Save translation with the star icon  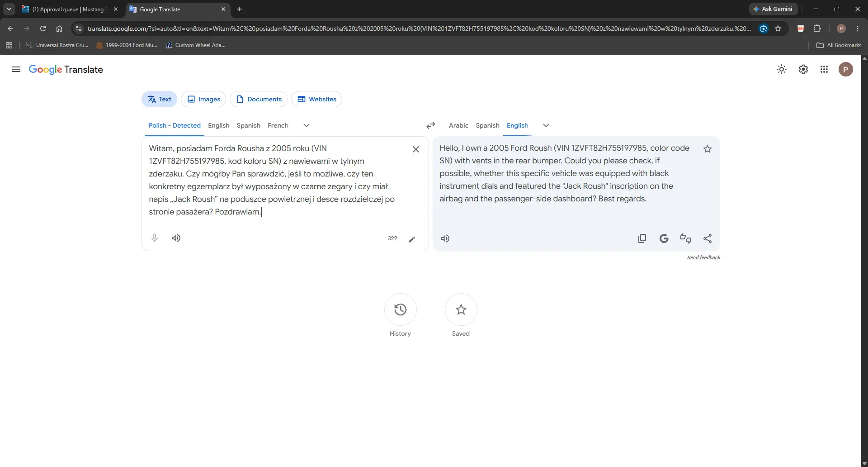[x=708, y=149]
